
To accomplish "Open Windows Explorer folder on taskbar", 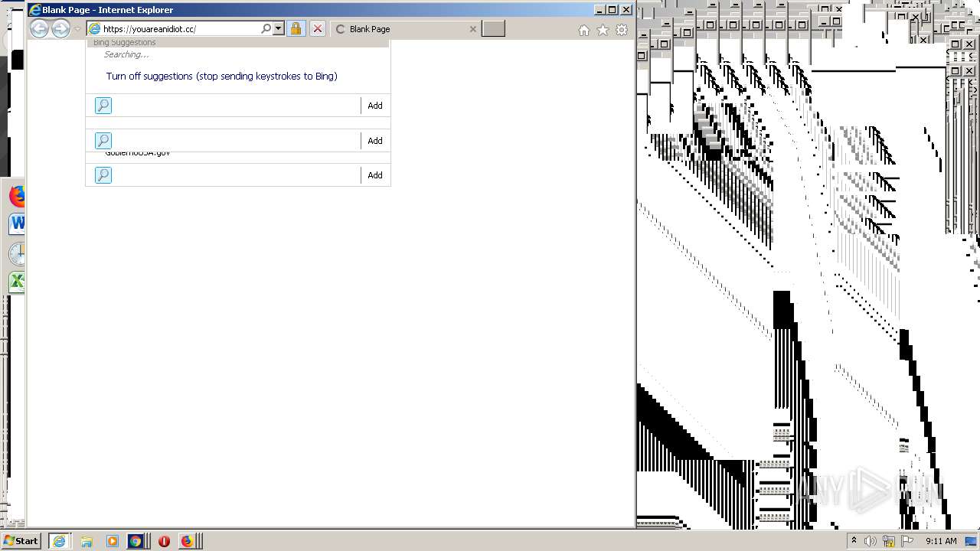I will [x=87, y=541].
